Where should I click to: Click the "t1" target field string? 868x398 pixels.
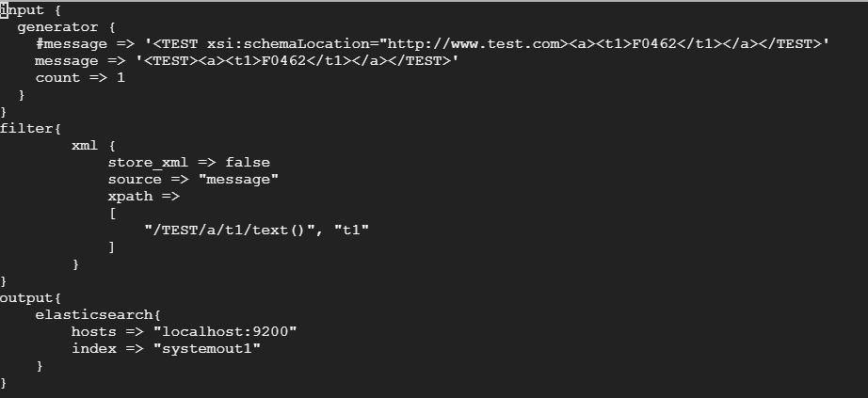click(351, 231)
